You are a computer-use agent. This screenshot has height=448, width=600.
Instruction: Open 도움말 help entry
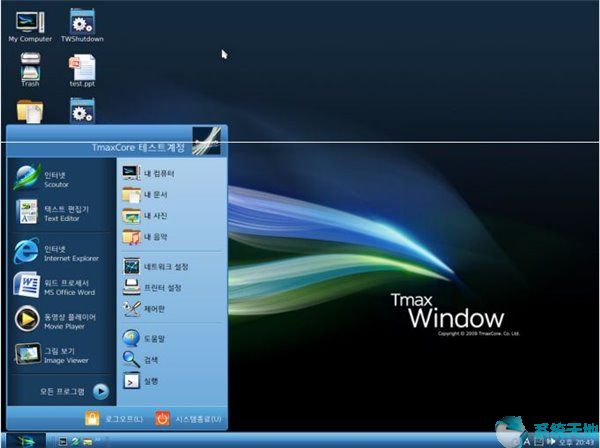[x=143, y=338]
